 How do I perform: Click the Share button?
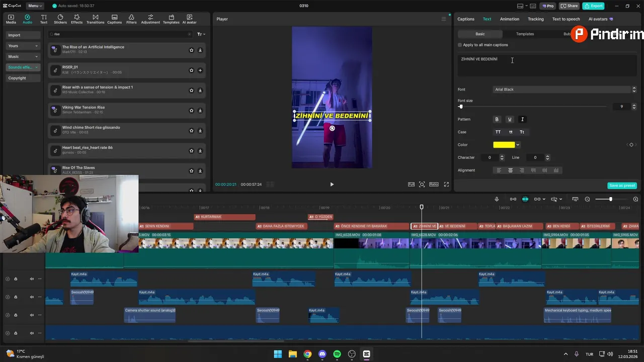[569, 6]
